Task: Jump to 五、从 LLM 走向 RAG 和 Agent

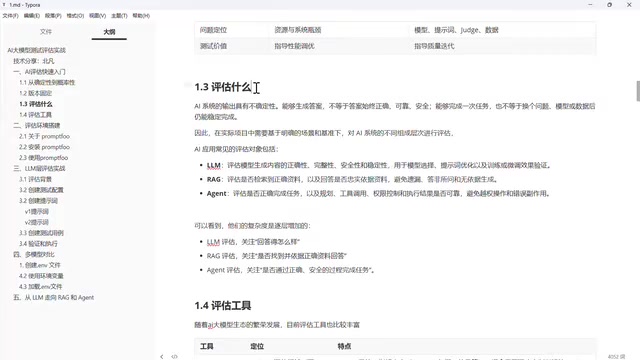Action: [53, 297]
